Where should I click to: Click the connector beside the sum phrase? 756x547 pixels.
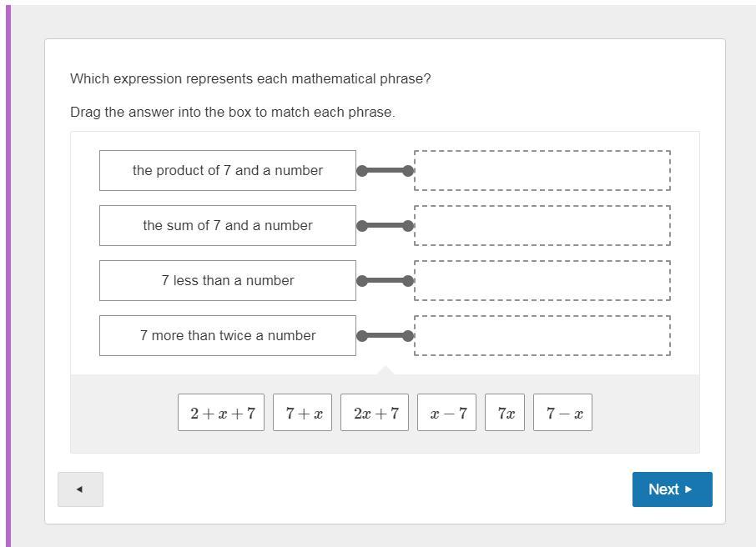click(x=385, y=226)
